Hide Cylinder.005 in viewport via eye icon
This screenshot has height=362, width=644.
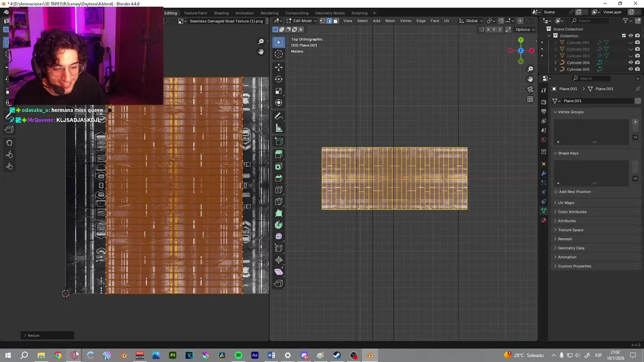coord(631,69)
